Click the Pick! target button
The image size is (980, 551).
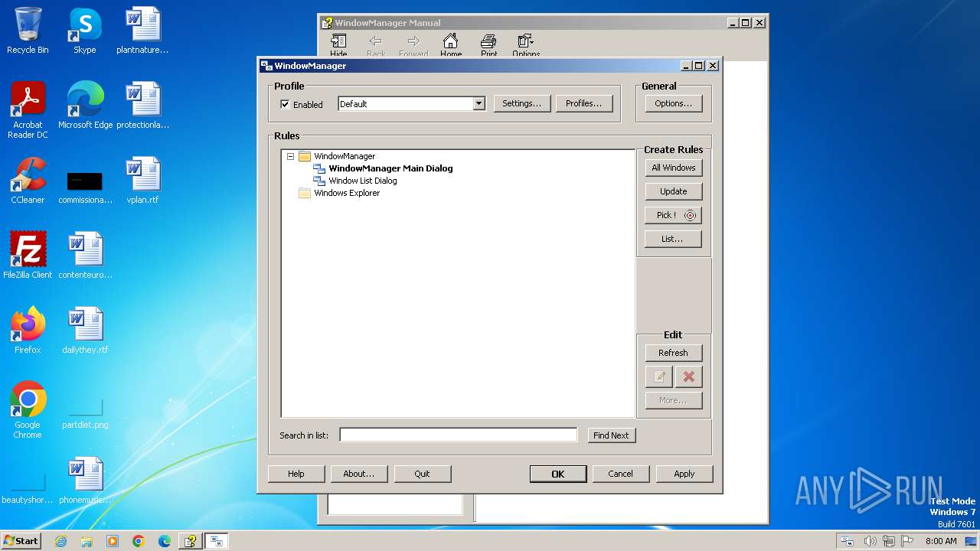click(x=674, y=215)
